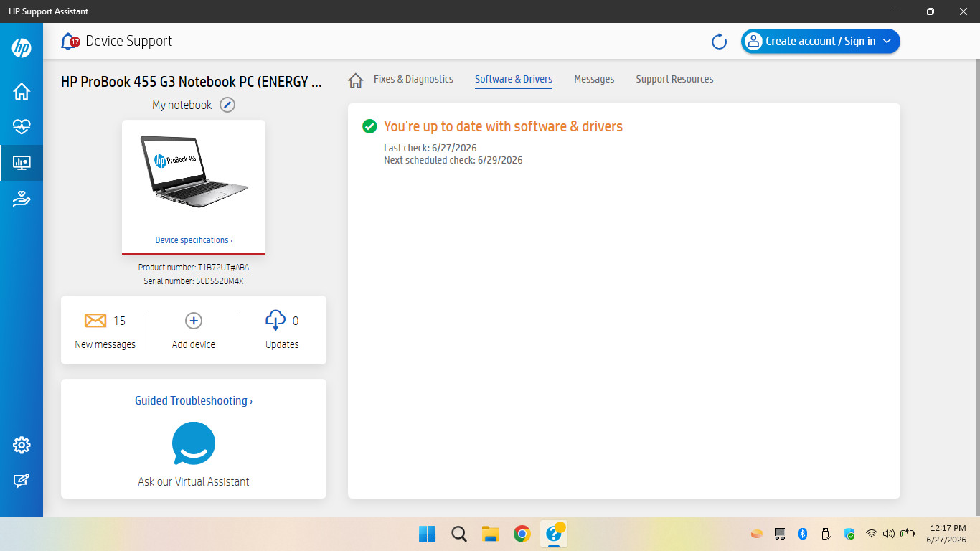Click the speaker volume tray icon
980x551 pixels.
pos(889,534)
